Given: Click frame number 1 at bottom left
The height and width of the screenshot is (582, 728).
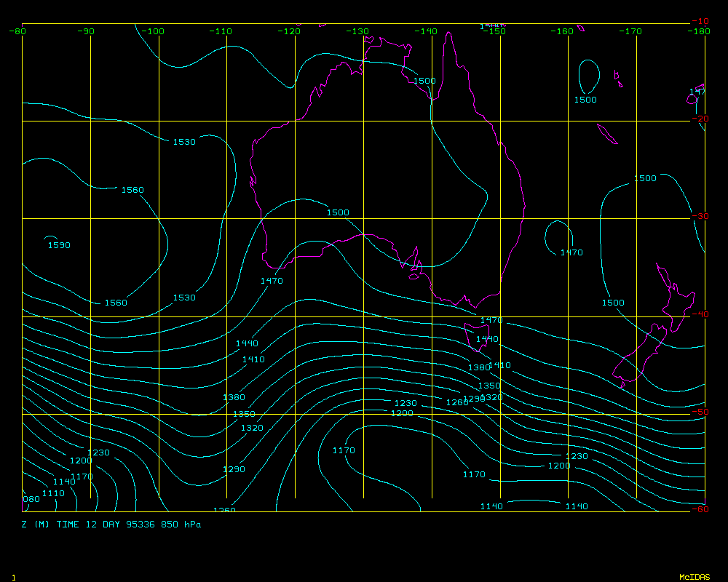Looking at the screenshot, I should pos(13,577).
